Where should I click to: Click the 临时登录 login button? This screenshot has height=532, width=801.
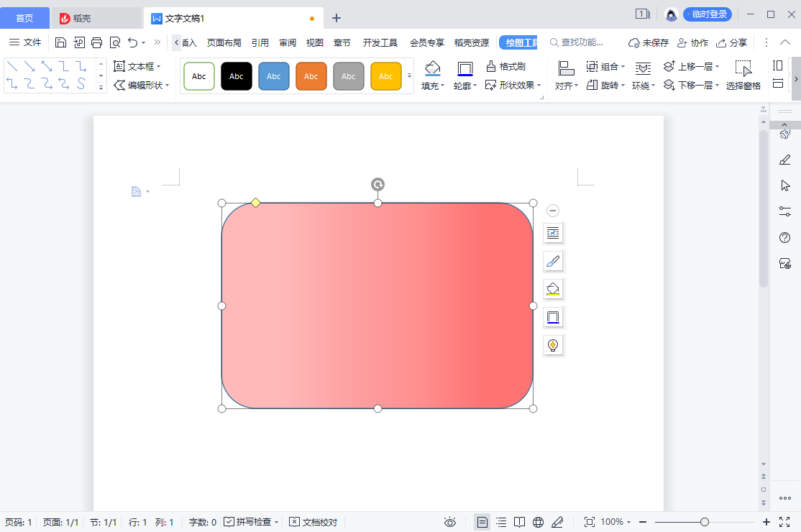(708, 14)
